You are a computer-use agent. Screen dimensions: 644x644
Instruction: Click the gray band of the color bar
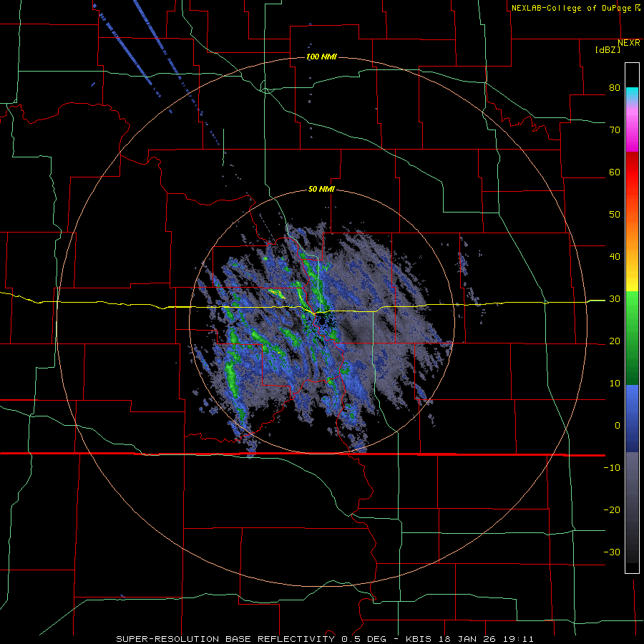click(x=632, y=507)
